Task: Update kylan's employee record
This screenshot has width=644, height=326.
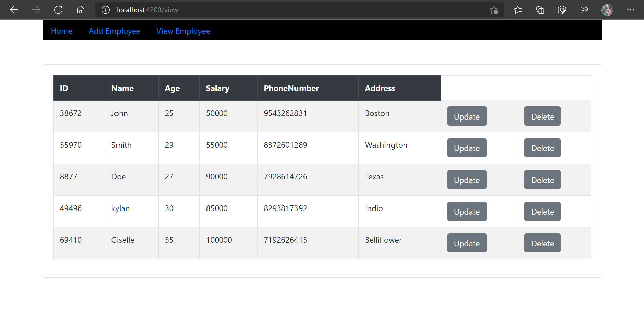Action: click(x=466, y=211)
